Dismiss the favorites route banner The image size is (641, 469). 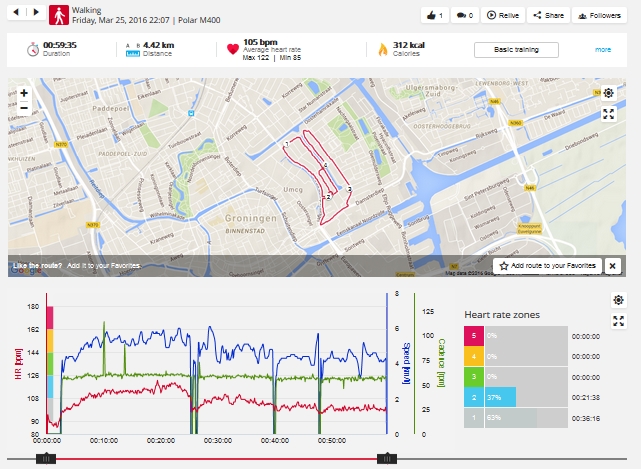coord(613,266)
